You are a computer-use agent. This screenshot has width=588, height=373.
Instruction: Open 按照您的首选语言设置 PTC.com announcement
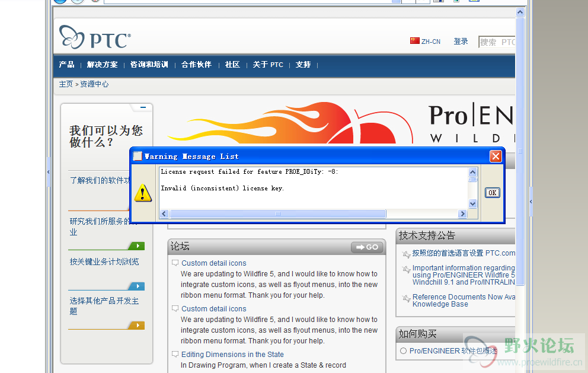pyautogui.click(x=464, y=253)
